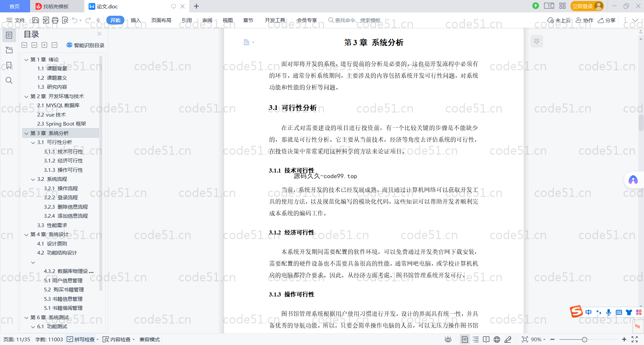This screenshot has width=644, height=345.
Task: Toggle eye-protection mode in status bar
Action: 448,339
